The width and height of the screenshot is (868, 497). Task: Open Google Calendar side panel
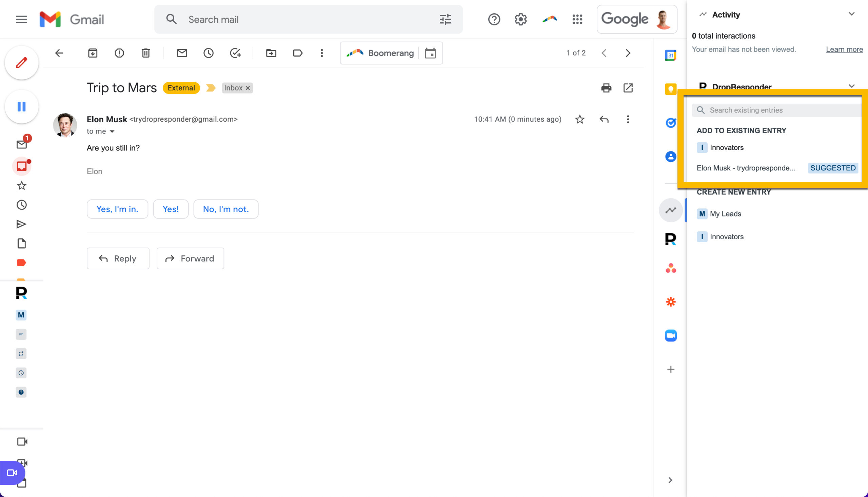(671, 55)
